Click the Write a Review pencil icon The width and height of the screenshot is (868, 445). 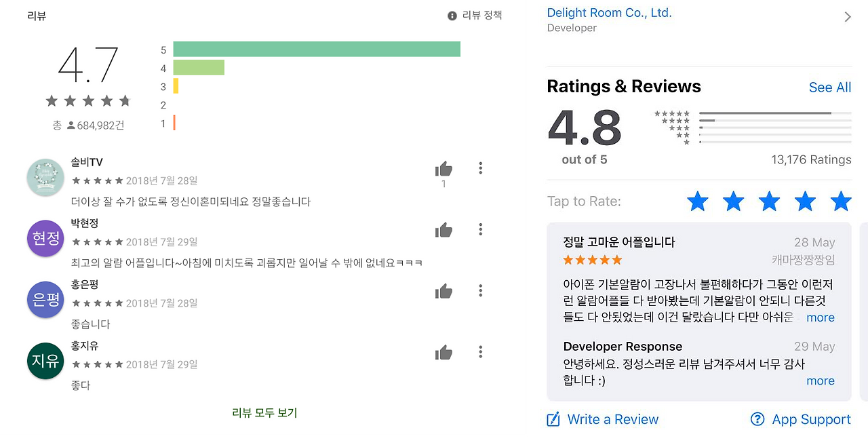pyautogui.click(x=553, y=419)
